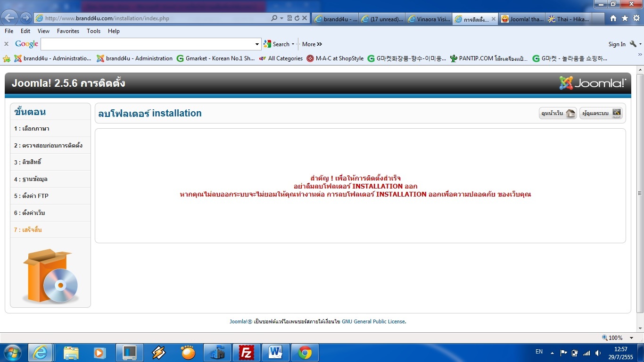
Task: Expand the Google Search button dropdown arrow
Action: click(293, 44)
